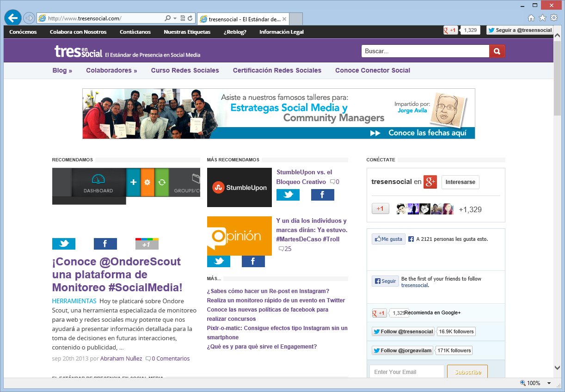
Task: Click the +1 icon under OndoreScout post
Action: point(147,244)
